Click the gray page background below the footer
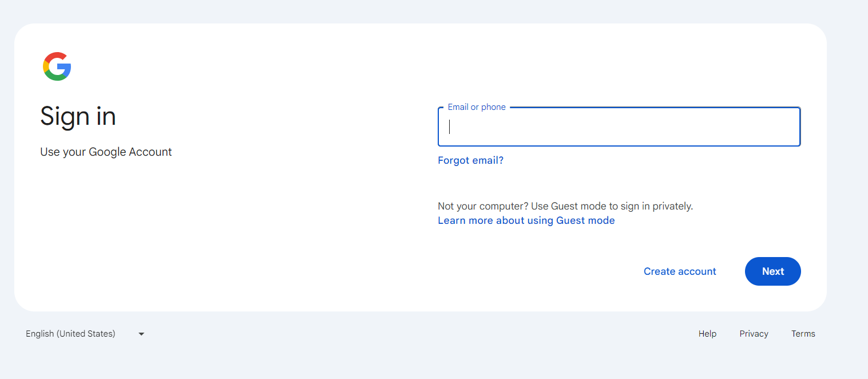868x379 pixels. pyautogui.click(x=401, y=361)
